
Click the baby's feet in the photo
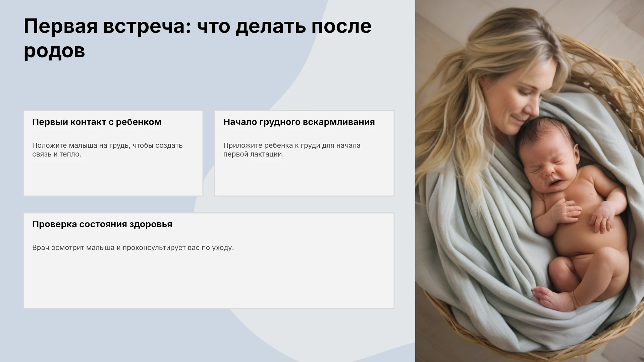coord(553,298)
